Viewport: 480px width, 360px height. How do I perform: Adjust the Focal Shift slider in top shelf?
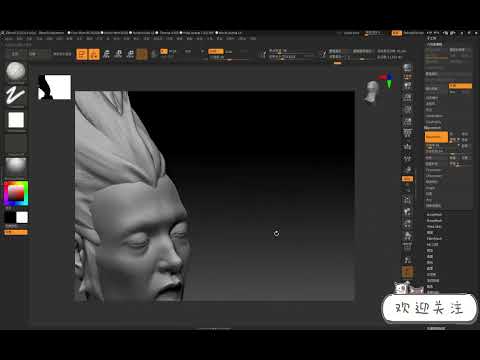tap(291, 51)
